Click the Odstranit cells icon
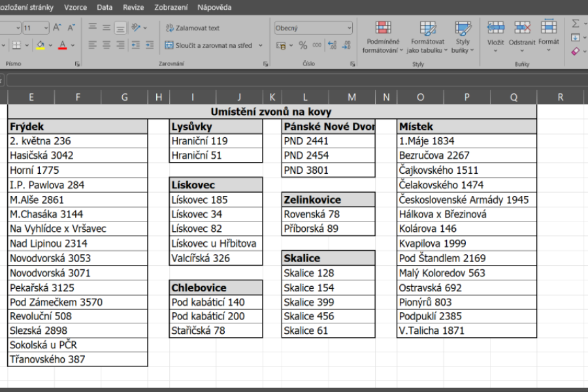The image size is (588, 392). coord(522,34)
